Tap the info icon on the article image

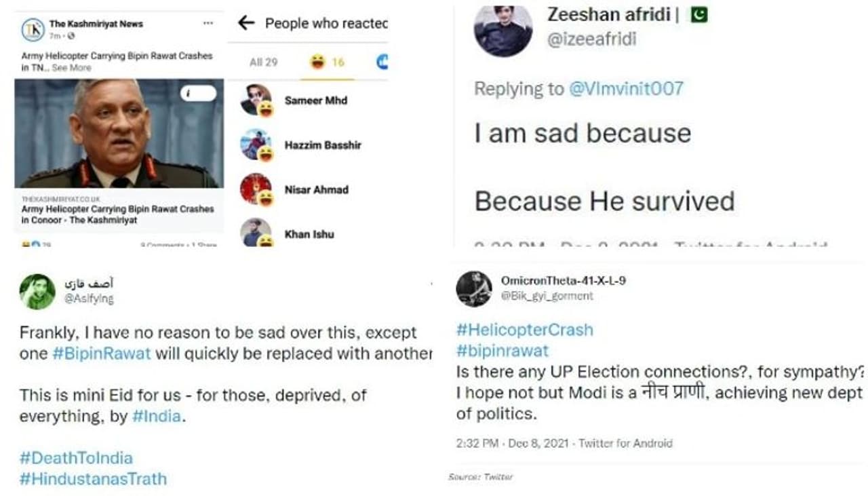click(x=197, y=94)
